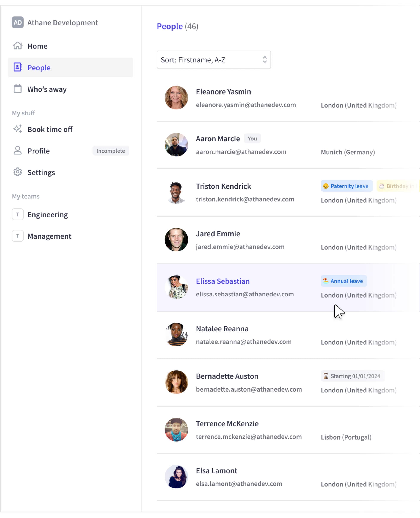The image size is (420, 518).
Task: Open Elsa Lamont's avatar photo
Action: (176, 477)
